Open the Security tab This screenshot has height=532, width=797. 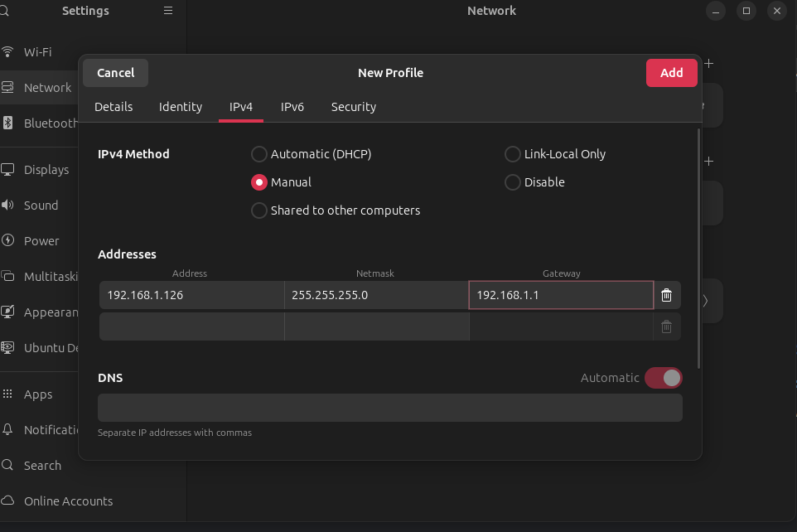click(353, 107)
